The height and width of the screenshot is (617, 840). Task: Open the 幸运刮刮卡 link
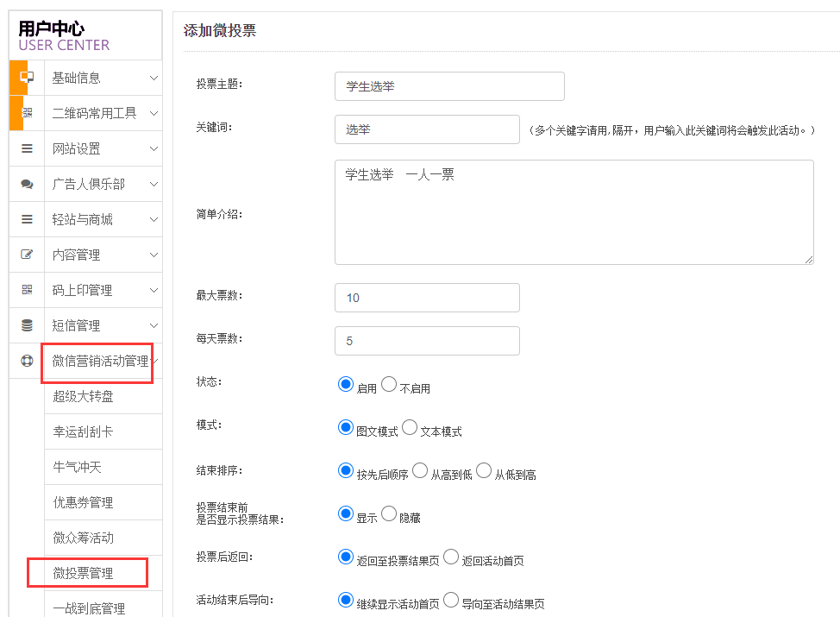tap(83, 431)
